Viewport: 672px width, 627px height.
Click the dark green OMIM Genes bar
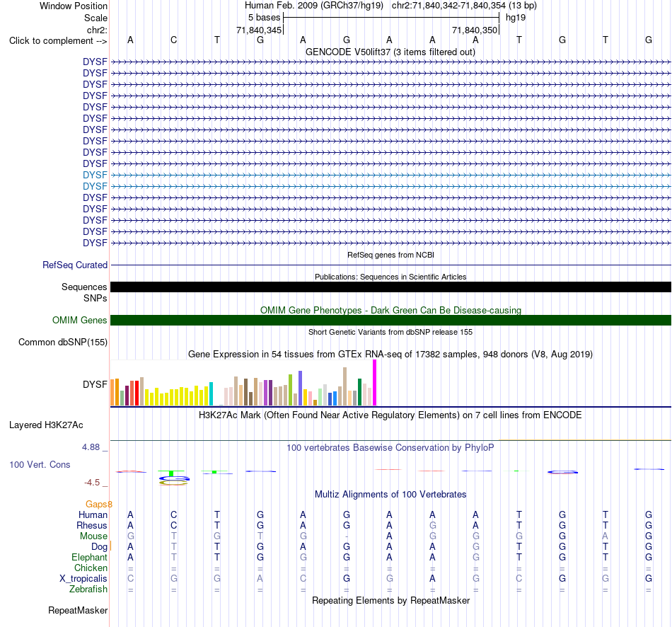(390, 320)
